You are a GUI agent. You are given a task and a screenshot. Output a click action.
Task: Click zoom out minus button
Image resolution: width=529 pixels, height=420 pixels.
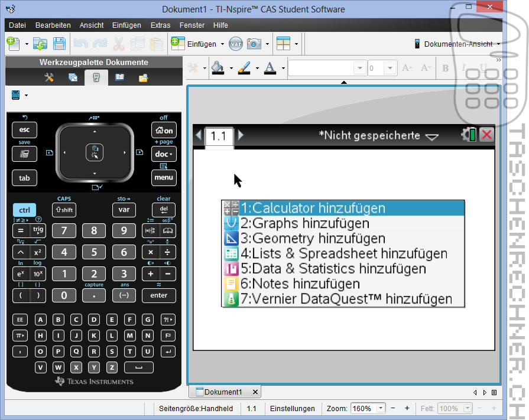[x=393, y=408]
